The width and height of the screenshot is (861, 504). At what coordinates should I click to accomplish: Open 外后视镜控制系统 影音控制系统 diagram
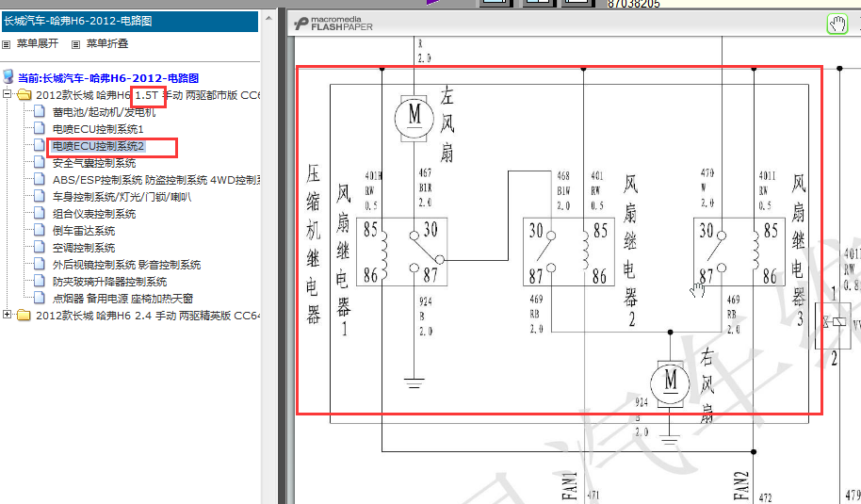coord(126,265)
